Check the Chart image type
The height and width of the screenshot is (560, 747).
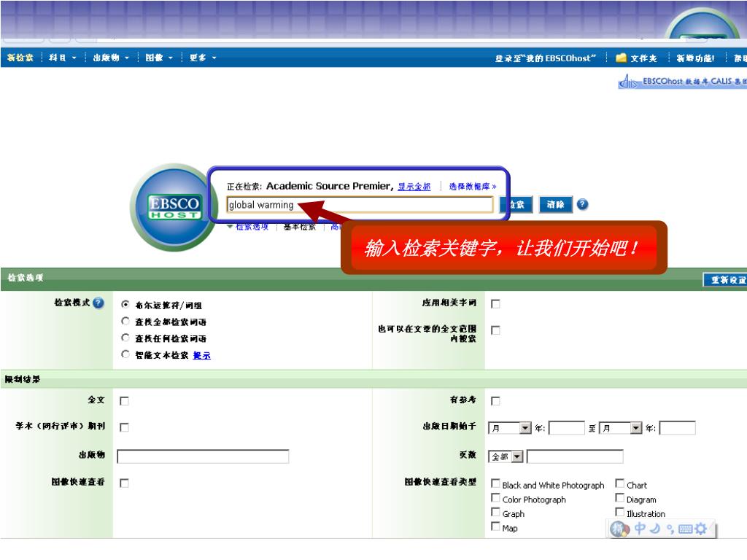pos(620,484)
